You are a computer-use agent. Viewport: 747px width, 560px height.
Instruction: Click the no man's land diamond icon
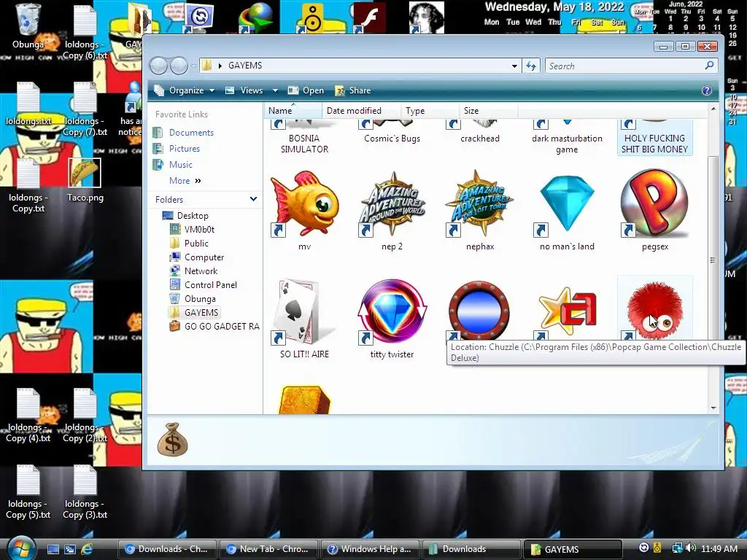[x=567, y=205]
